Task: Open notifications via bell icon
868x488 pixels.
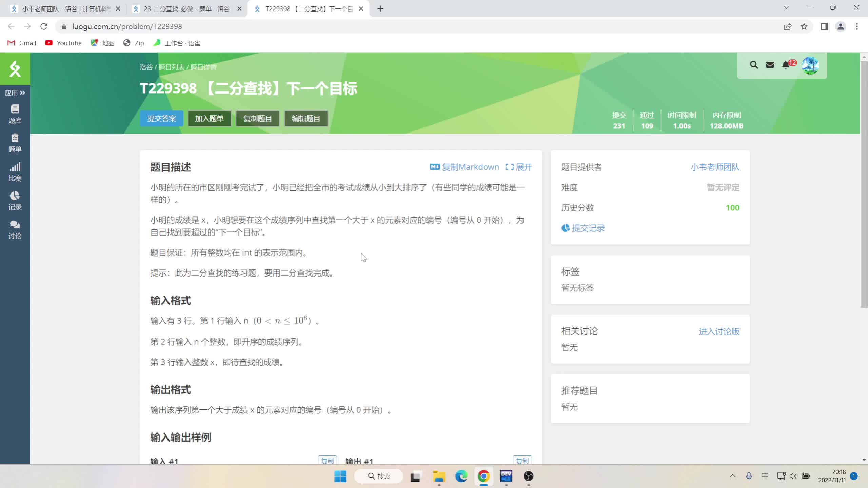Action: (786, 65)
